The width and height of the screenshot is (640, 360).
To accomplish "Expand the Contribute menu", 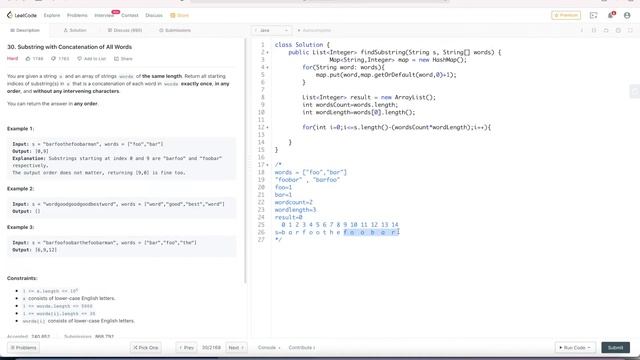I will 302,348.
